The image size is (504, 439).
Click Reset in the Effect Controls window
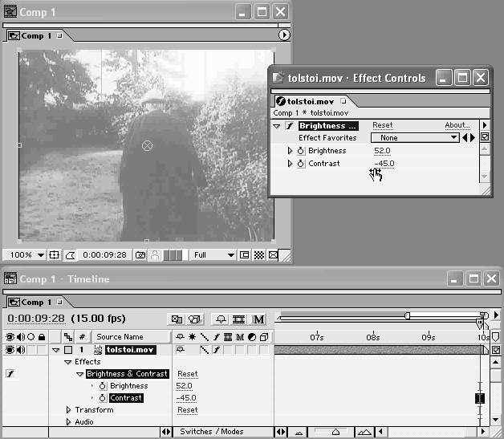pyautogui.click(x=383, y=125)
